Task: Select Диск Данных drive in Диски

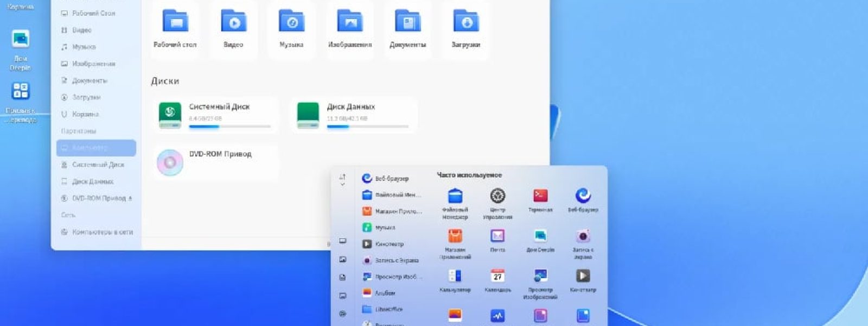Action: point(354,115)
